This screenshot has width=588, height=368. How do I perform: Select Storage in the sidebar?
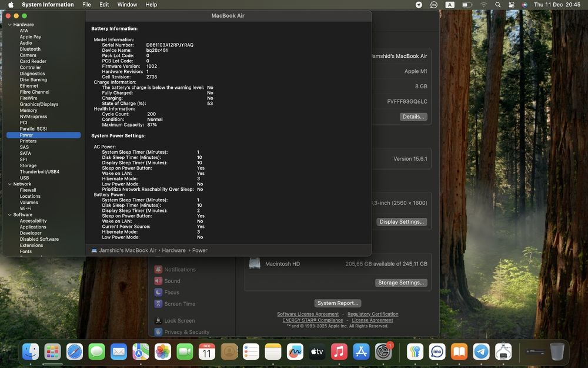[28, 165]
